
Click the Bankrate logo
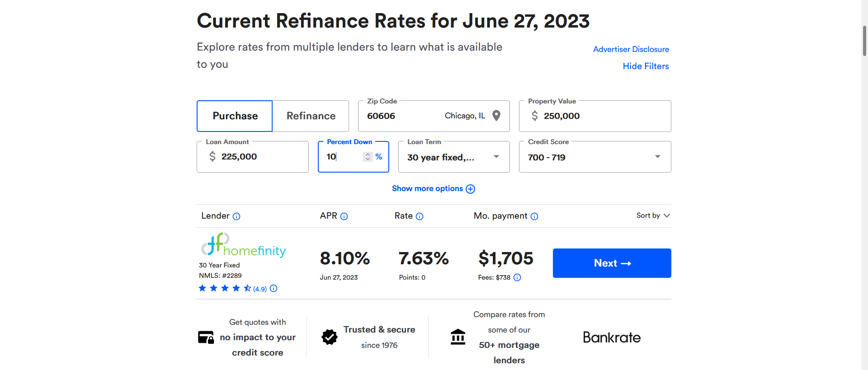pos(612,337)
